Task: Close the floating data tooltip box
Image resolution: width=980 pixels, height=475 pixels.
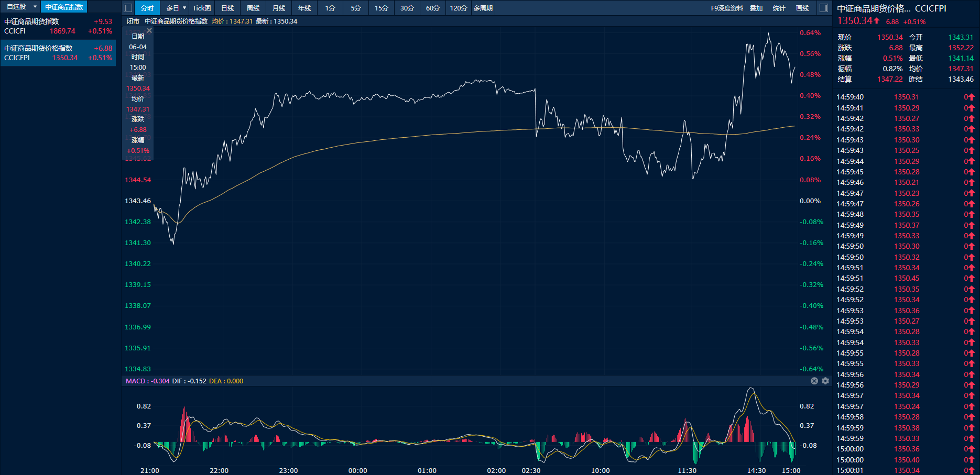Action: (x=149, y=31)
